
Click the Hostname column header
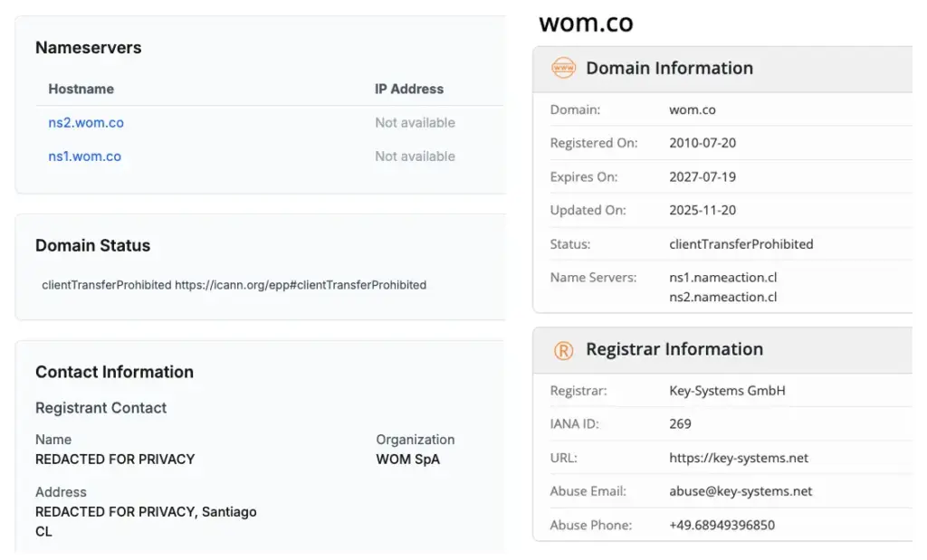click(x=81, y=89)
